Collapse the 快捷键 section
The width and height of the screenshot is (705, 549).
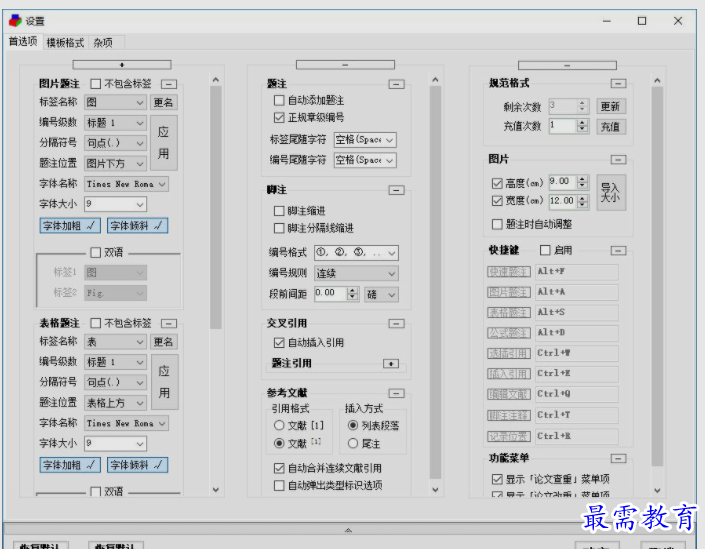coord(618,250)
